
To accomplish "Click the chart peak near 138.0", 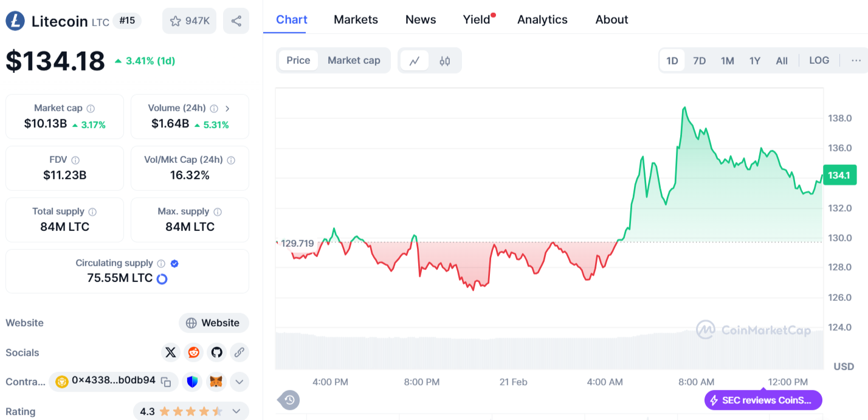I will [684, 108].
